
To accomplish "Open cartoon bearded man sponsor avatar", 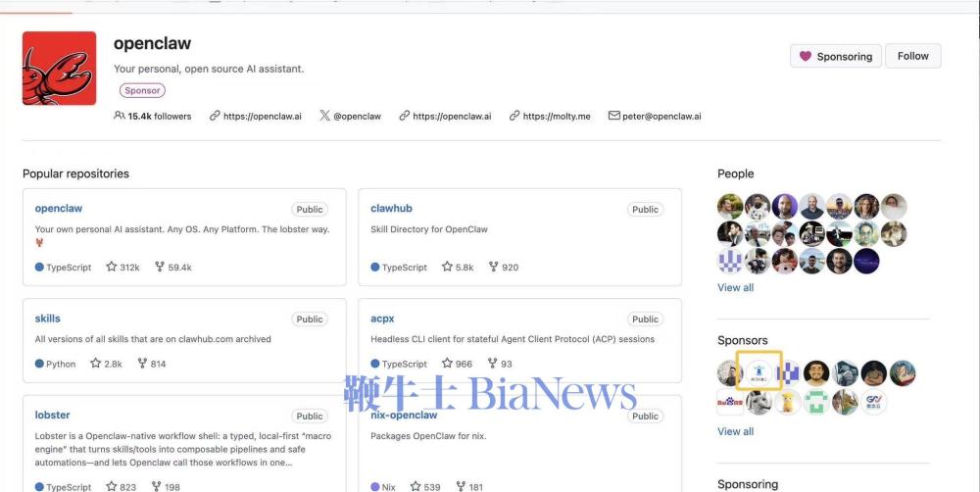I will coord(816,373).
